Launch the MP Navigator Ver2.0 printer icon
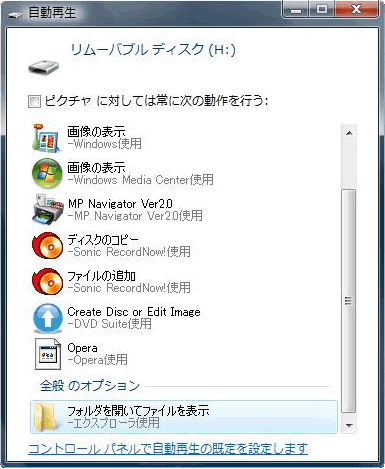The height and width of the screenshot is (469, 385). [48, 209]
